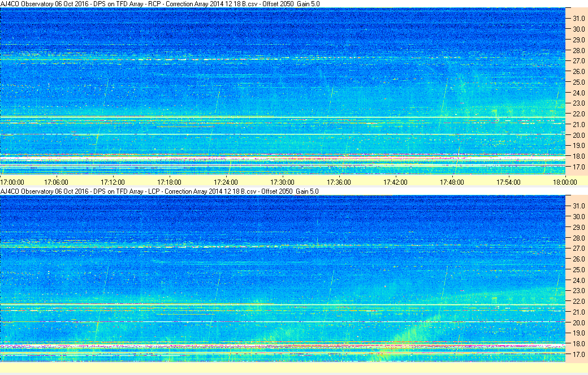
Task: Click the 19.0 frequency label on RCP plot
Action: (578, 146)
